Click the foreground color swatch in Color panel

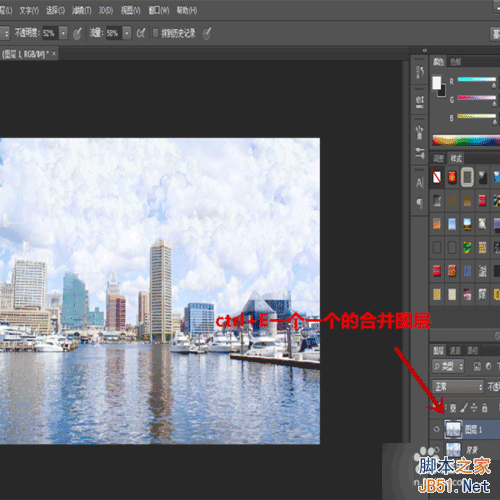coord(437,83)
